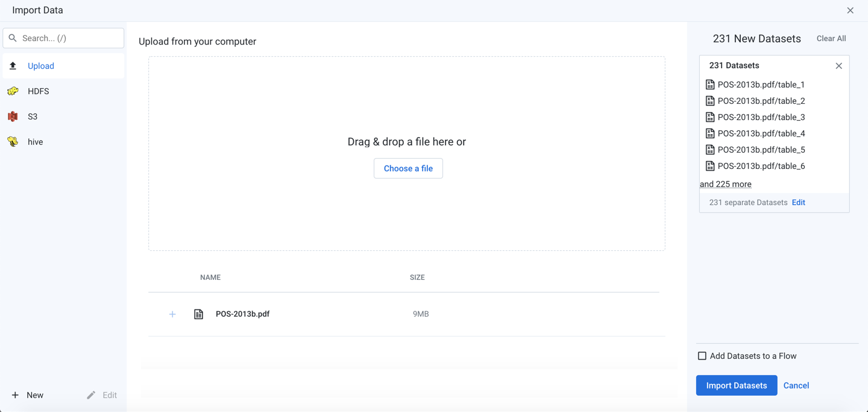
Task: Click the HDFS elephant icon
Action: click(x=13, y=91)
